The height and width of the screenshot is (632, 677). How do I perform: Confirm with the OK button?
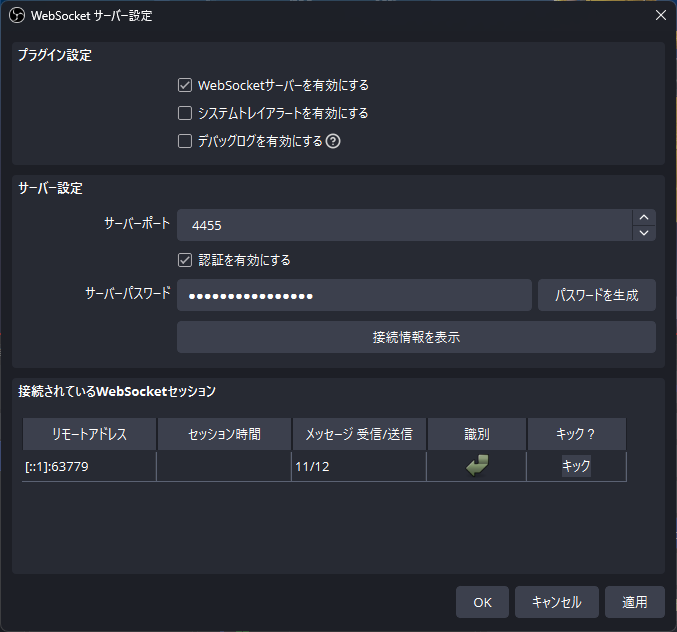coord(482,602)
